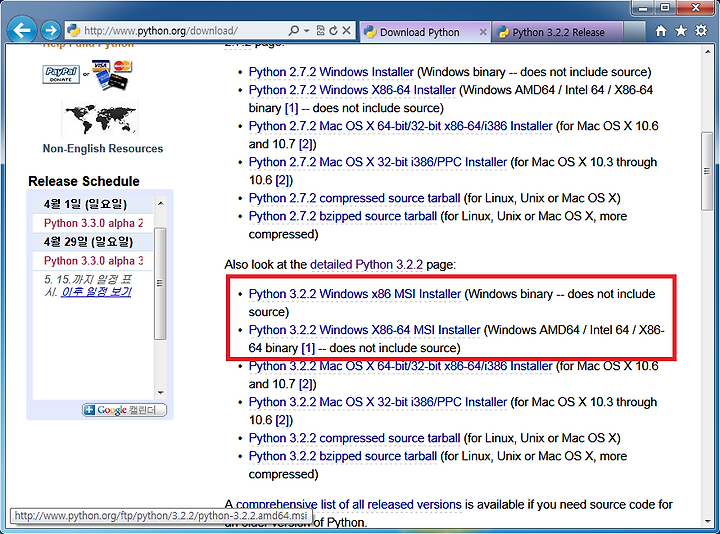Download Python 3.2.2 compressed source tarball
720x534 pixels.
354,438
